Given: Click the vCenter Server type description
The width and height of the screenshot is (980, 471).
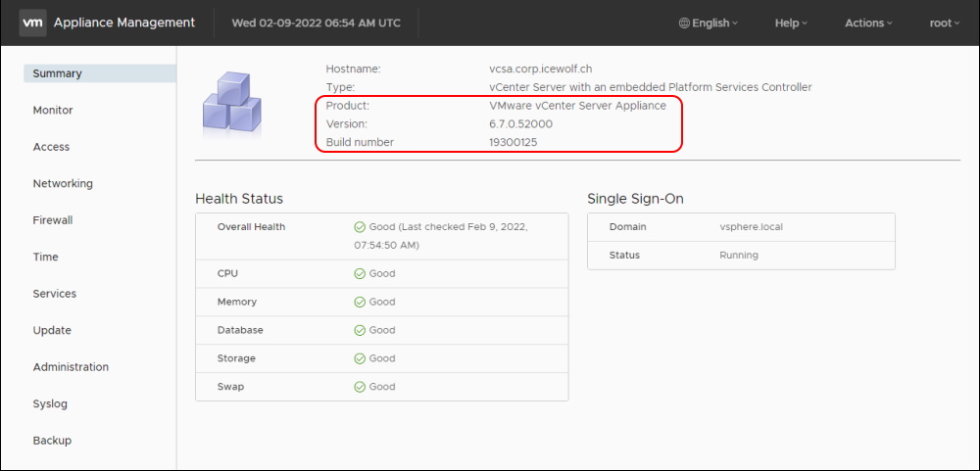Looking at the screenshot, I should pos(651,87).
